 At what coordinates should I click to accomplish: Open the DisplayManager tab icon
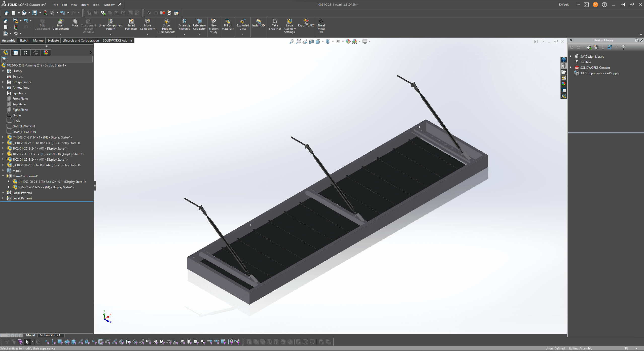[x=46, y=52]
